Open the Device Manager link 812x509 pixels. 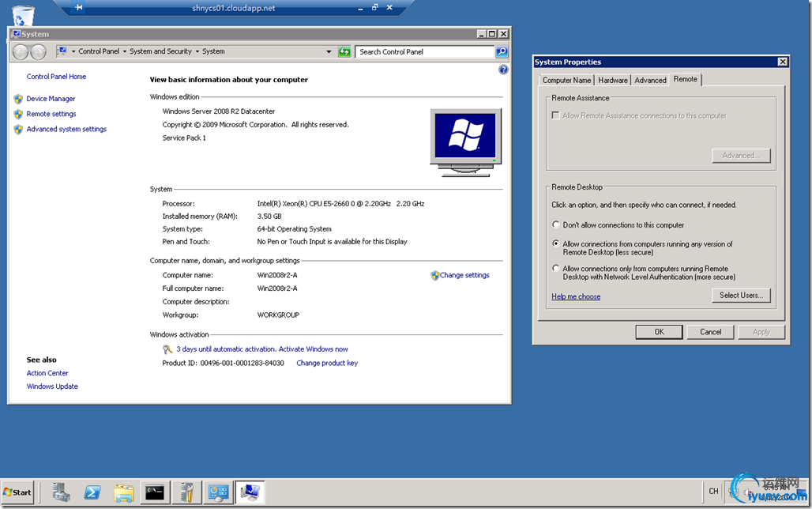[51, 99]
